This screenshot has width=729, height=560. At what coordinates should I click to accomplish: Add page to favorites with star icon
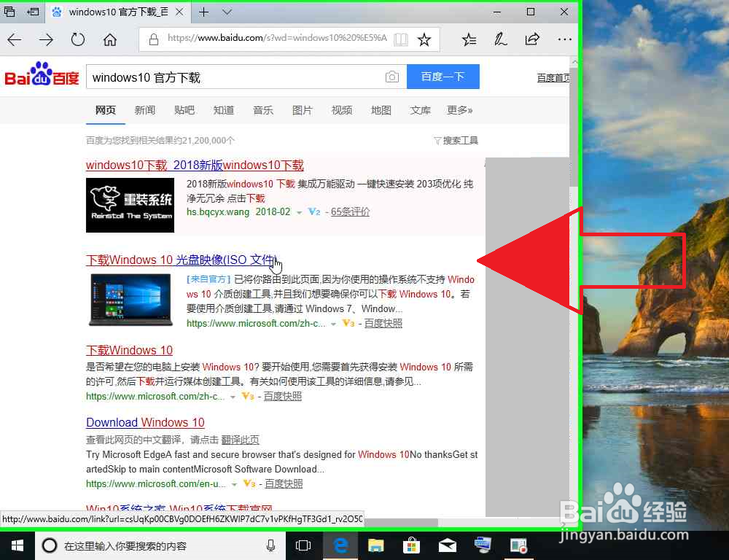click(424, 40)
